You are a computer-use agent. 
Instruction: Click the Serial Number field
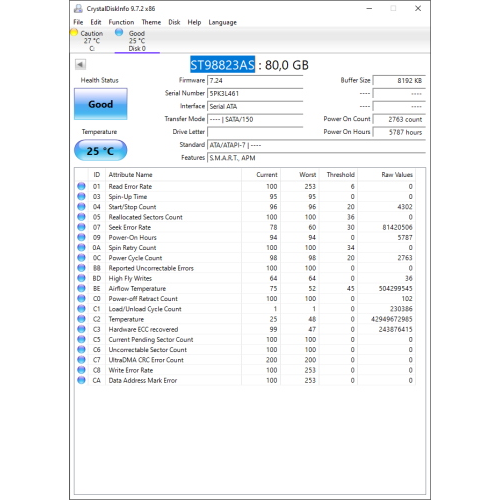[x=255, y=93]
